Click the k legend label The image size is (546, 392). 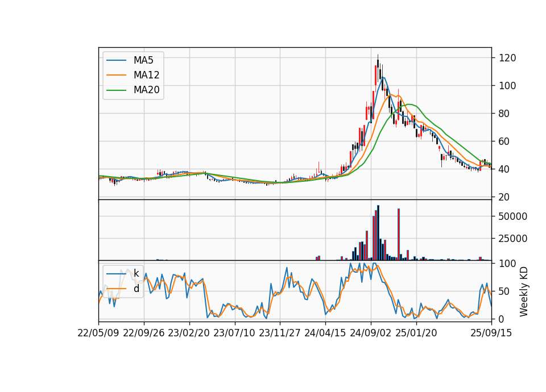pyautogui.click(x=136, y=273)
